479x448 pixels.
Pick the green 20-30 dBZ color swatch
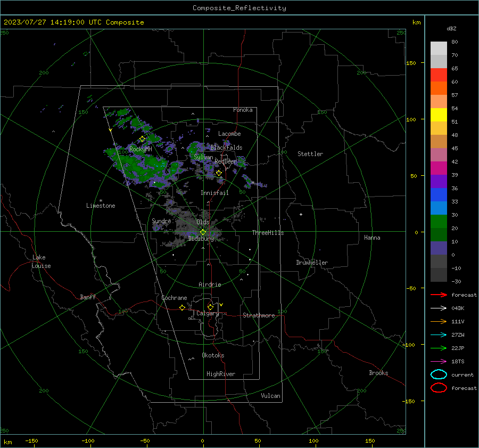(439, 222)
